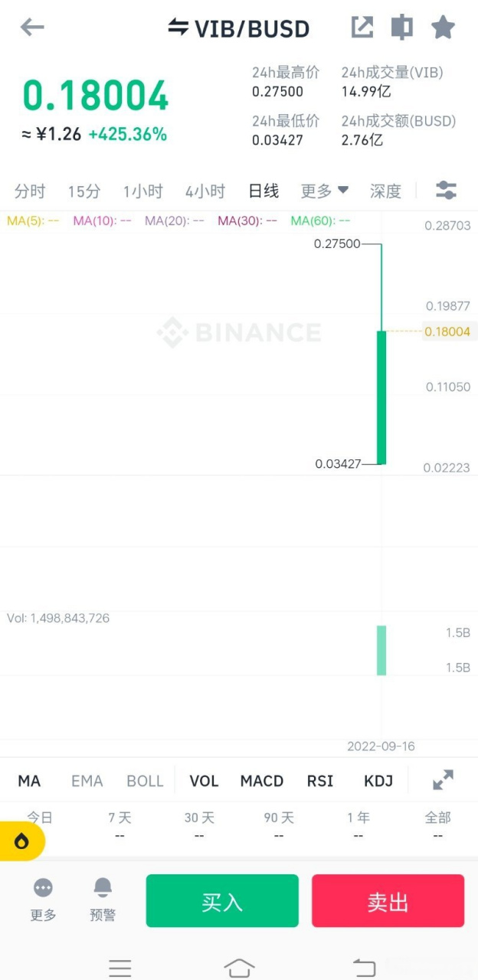The height and width of the screenshot is (980, 478).
Task: Open the share icon next to VIB/BUSD
Action: tap(362, 28)
